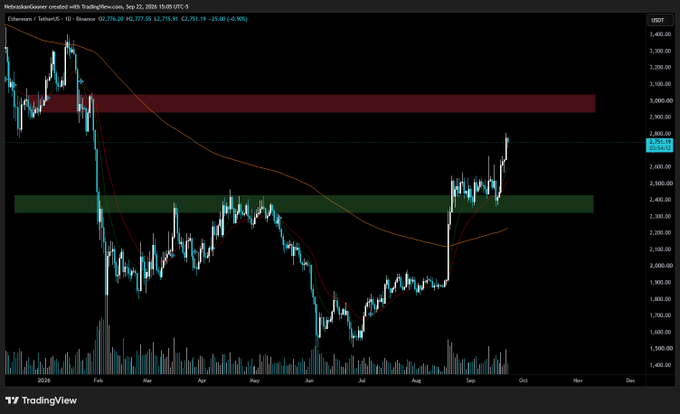Click the 1,500.00 price axis label
The height and width of the screenshot is (414, 680).
tap(661, 348)
